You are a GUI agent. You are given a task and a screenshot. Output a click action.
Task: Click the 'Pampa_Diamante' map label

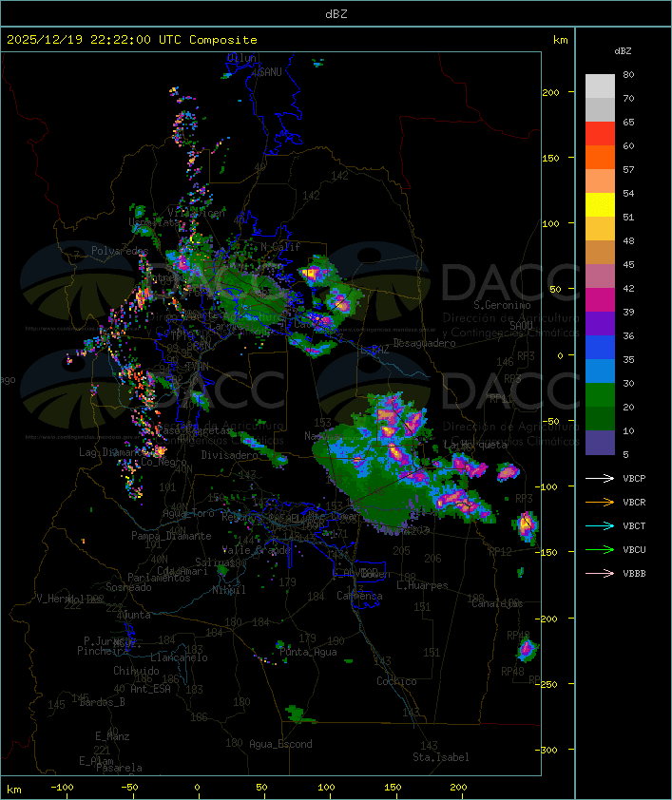(x=171, y=536)
